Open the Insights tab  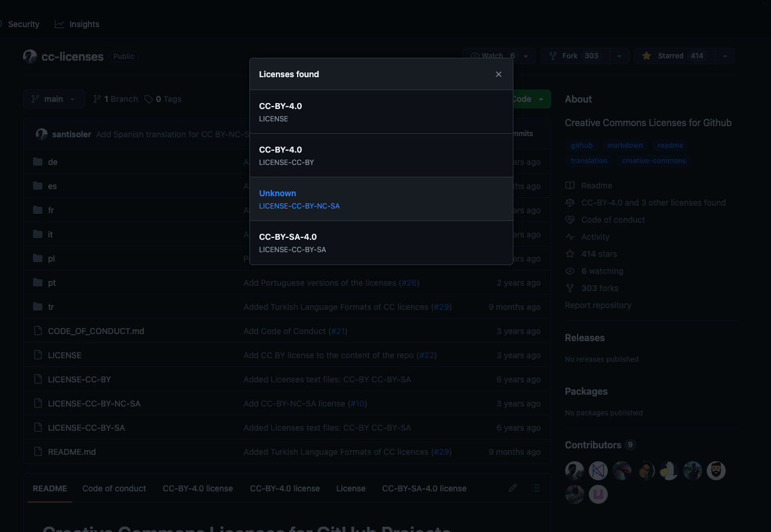tap(77, 24)
